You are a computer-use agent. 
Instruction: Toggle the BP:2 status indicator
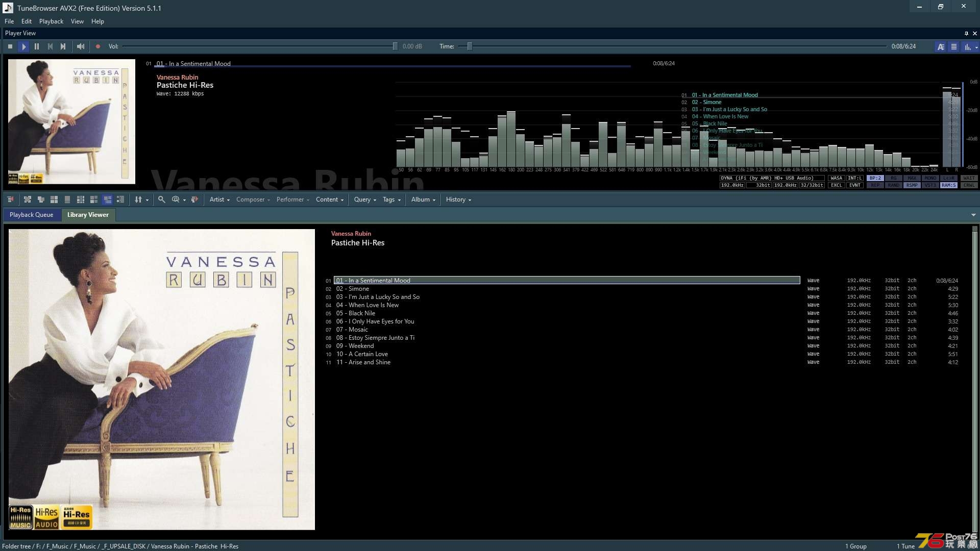click(x=875, y=178)
